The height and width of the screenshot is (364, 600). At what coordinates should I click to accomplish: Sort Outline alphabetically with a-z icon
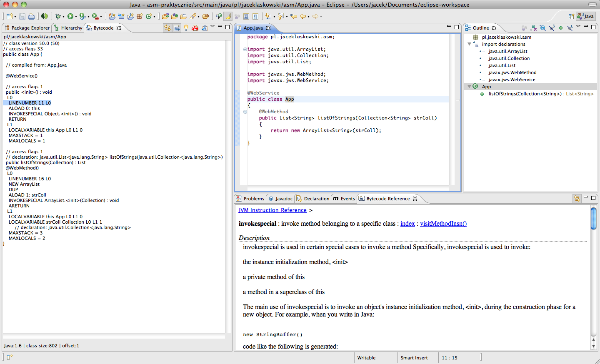tap(533, 28)
